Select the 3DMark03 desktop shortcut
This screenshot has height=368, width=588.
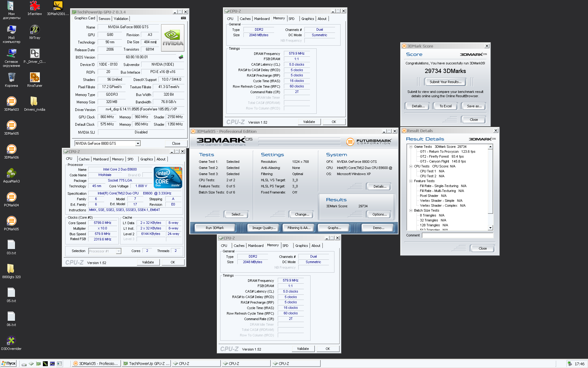pyautogui.click(x=11, y=104)
